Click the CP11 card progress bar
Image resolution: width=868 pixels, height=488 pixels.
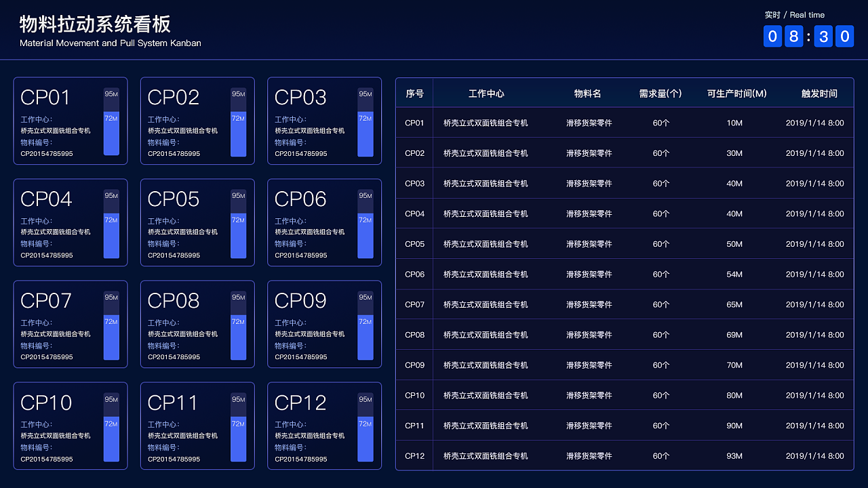point(238,427)
